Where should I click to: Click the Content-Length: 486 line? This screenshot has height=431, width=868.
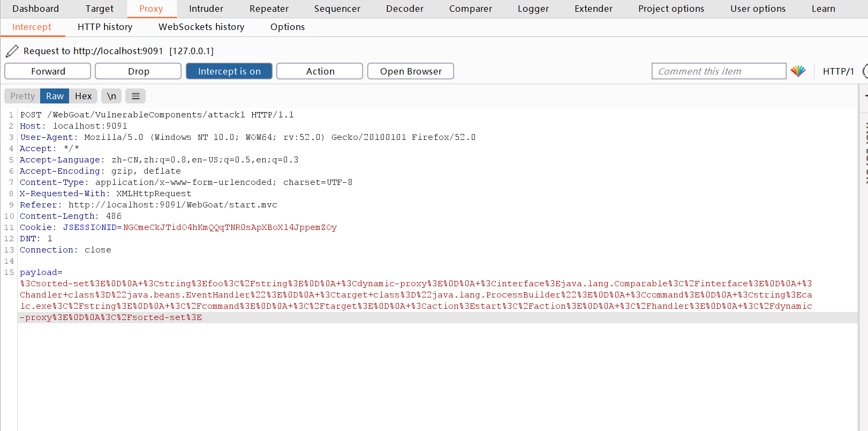[71, 216]
